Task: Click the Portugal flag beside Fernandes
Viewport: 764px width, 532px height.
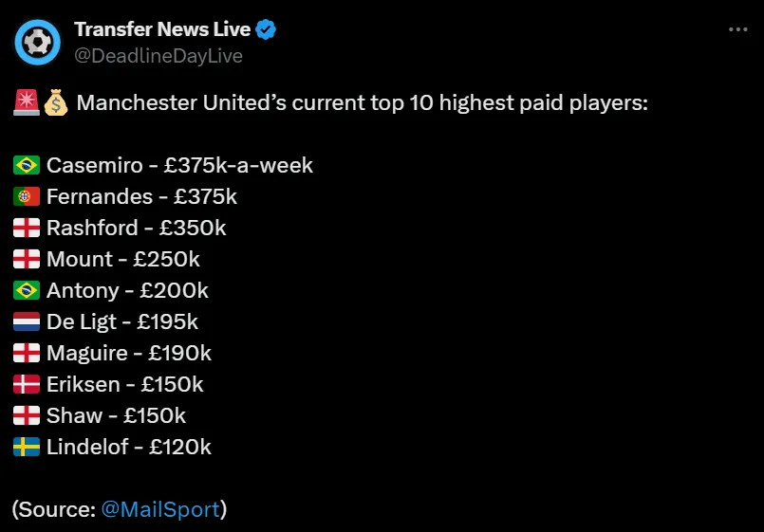Action: (x=27, y=196)
